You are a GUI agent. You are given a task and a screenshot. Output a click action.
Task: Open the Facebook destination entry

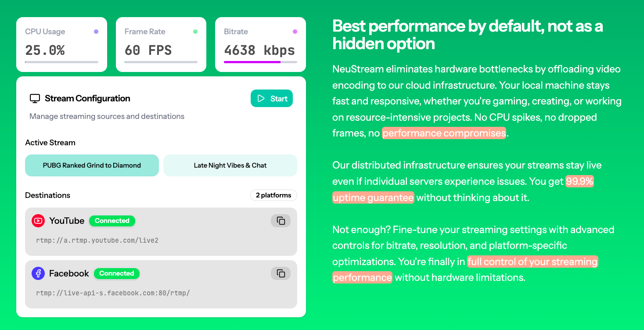coord(161,284)
